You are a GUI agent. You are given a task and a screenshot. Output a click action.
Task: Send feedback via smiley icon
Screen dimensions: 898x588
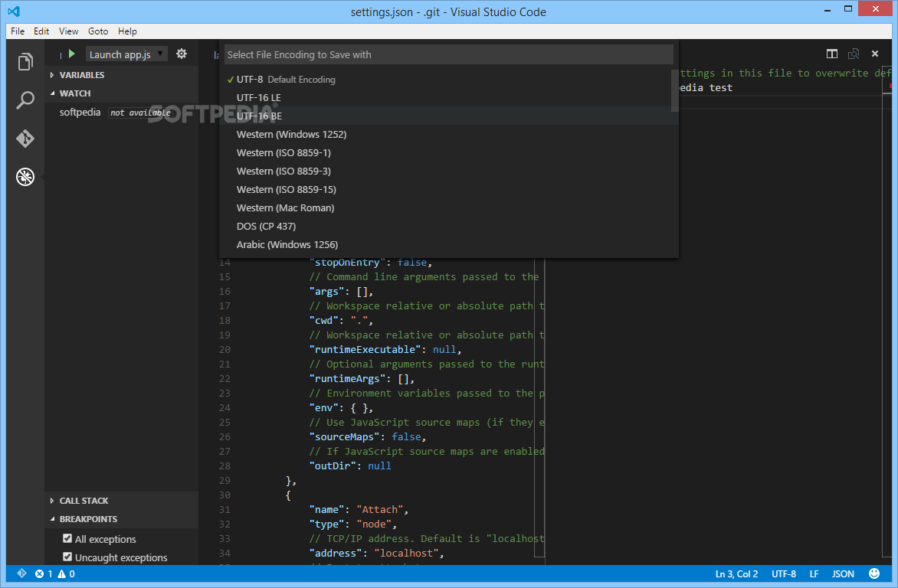[874, 573]
